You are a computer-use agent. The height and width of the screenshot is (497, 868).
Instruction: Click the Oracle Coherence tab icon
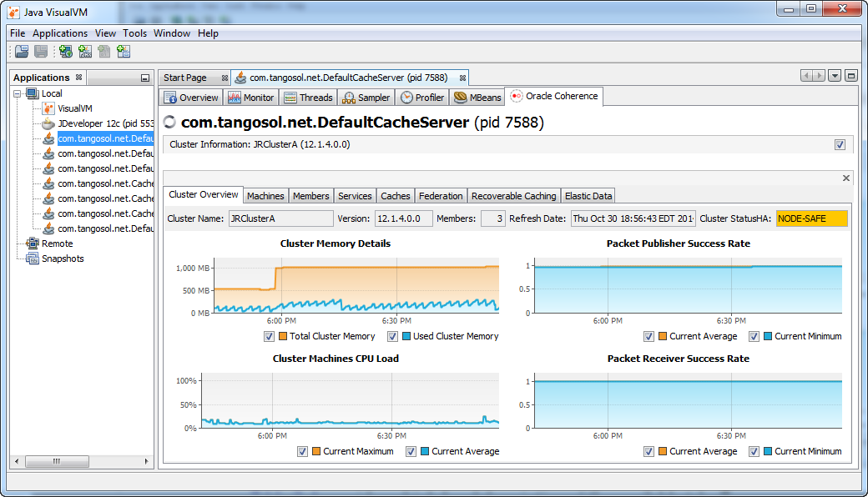point(517,96)
